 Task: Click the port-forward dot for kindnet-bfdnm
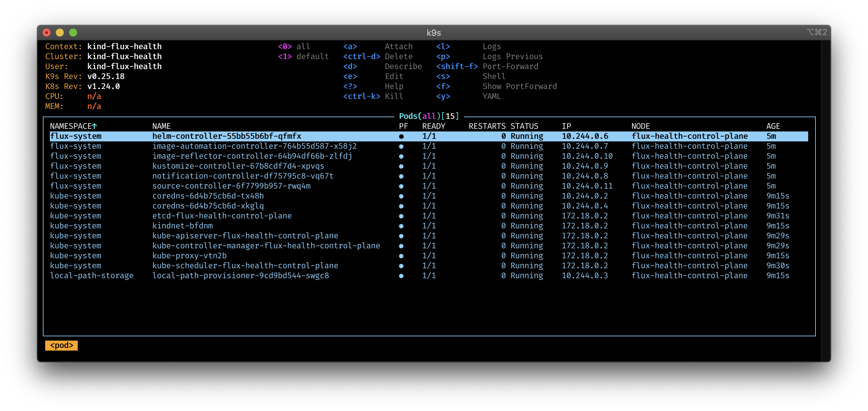point(401,226)
